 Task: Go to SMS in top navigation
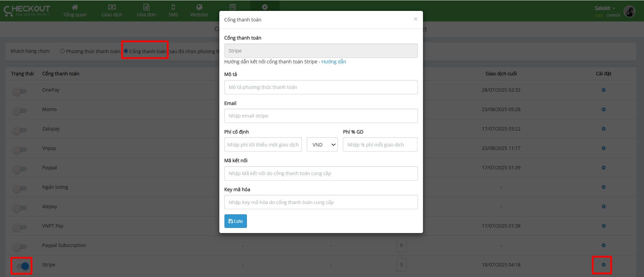click(x=173, y=11)
